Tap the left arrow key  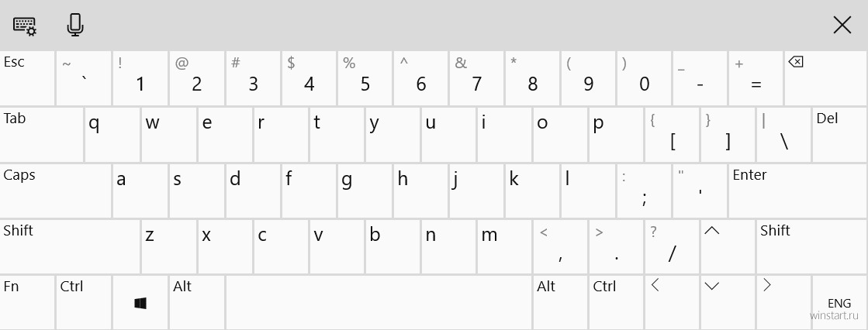[672, 303]
